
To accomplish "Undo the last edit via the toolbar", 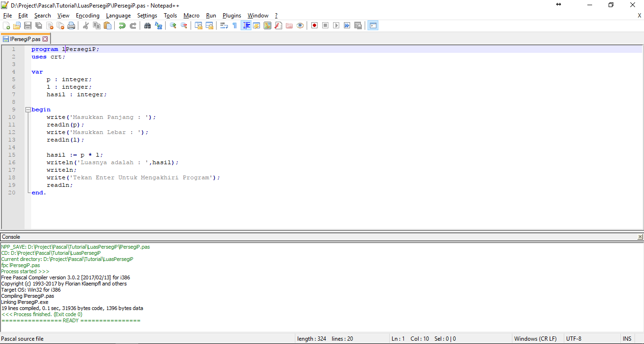I will tap(122, 25).
